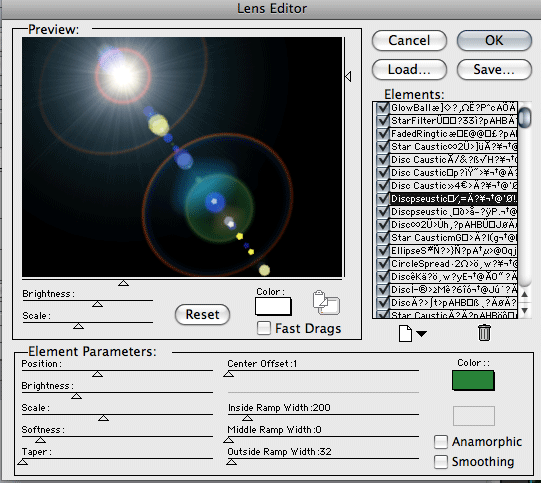Viewport: 541px width, 483px height.
Task: Select the CircleSpread element entry
Action: tap(453, 264)
